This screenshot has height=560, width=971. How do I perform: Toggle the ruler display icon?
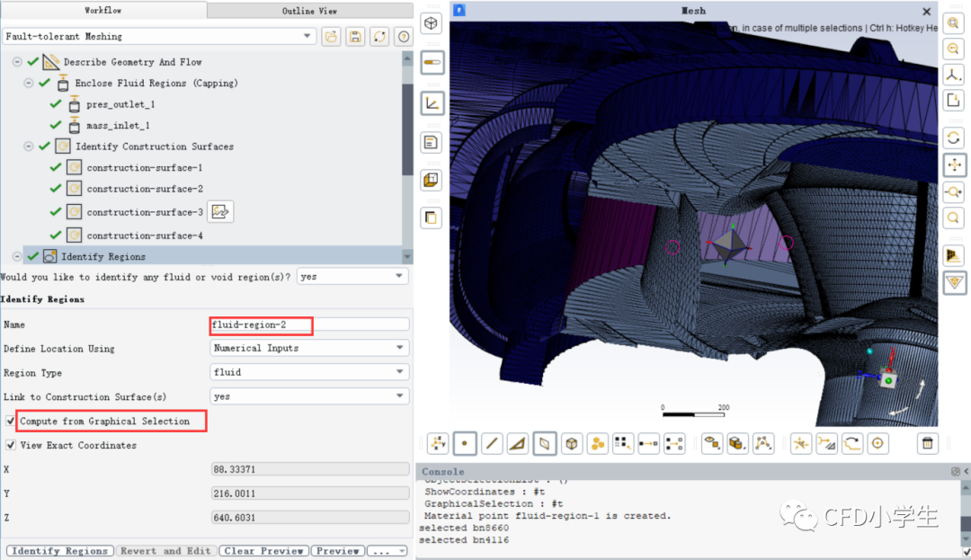pos(432,63)
